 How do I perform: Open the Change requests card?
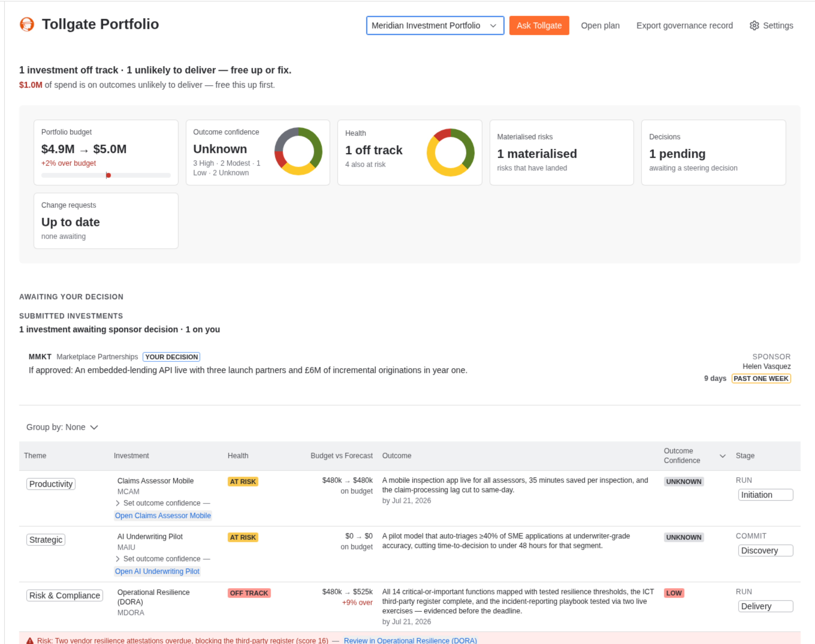click(106, 221)
